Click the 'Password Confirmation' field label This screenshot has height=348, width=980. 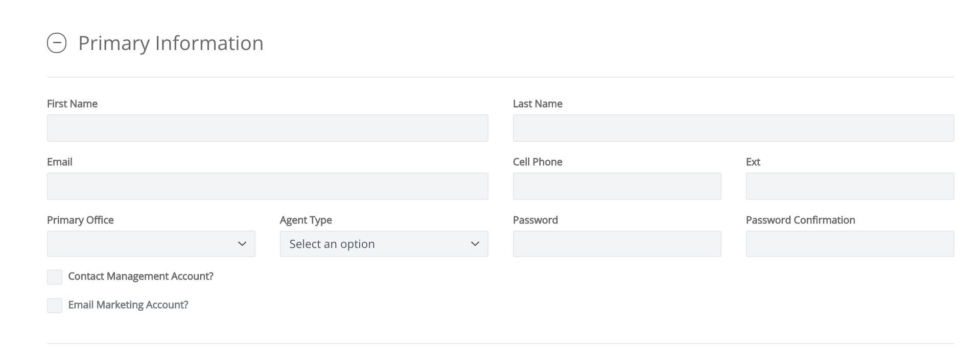pos(801,220)
